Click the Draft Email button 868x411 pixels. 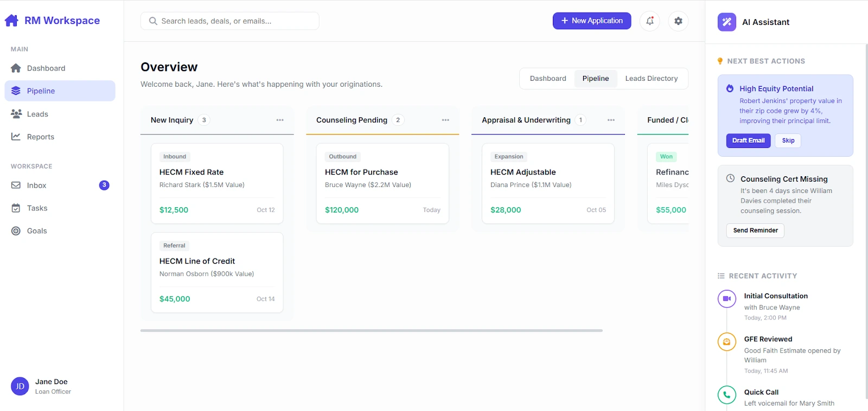[748, 140]
